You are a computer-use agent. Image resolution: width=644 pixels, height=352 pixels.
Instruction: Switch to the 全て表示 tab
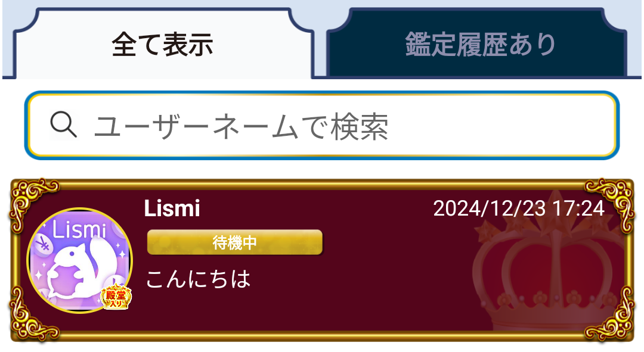(x=163, y=44)
